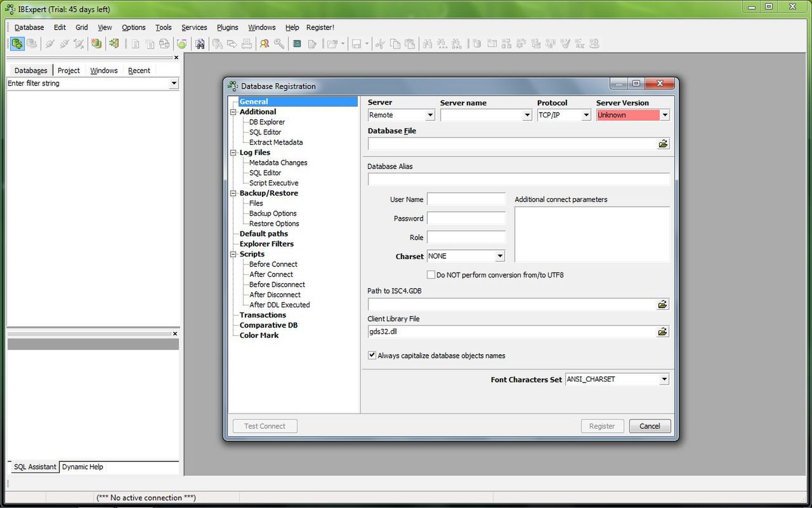The width and height of the screenshot is (812, 508).
Task: Click the Password input field
Action: 466,218
